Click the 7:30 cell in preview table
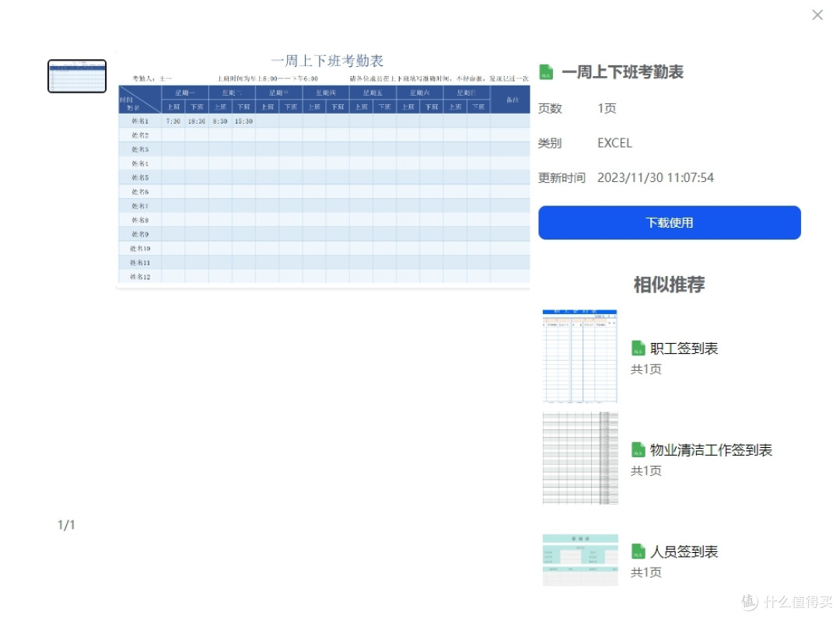The height and width of the screenshot is (619, 840). click(173, 121)
